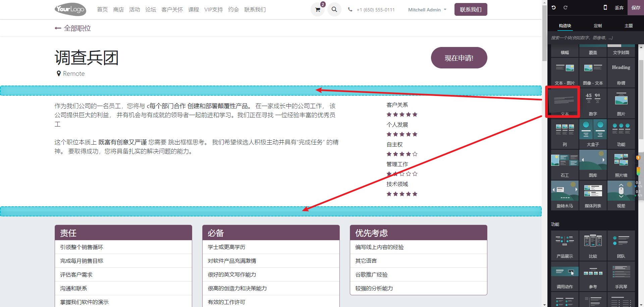Click the main page vertical scrollbar
The height and width of the screenshot is (307, 644).
click(x=544, y=34)
